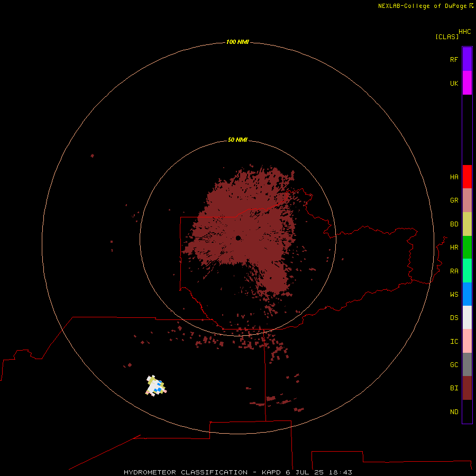Click the WS blue legend swatch
Screen dimensions: 476x476
click(x=467, y=294)
